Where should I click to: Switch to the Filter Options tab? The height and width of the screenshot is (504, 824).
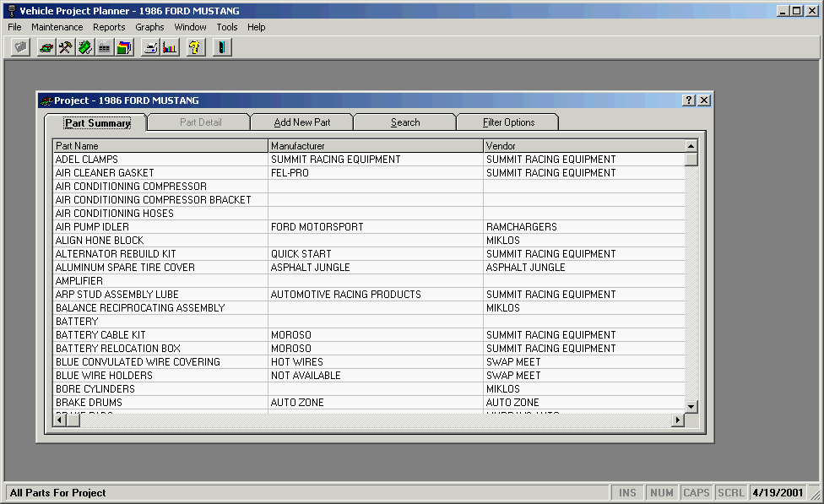[508, 122]
